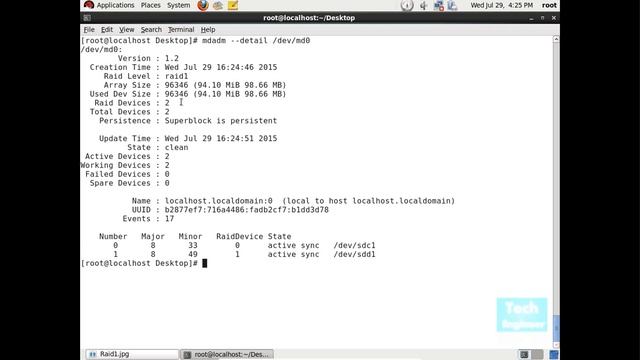Image resolution: width=640 pixels, height=360 pixels.
Task: Open the terminal File menu
Action: pyautogui.click(x=89, y=29)
